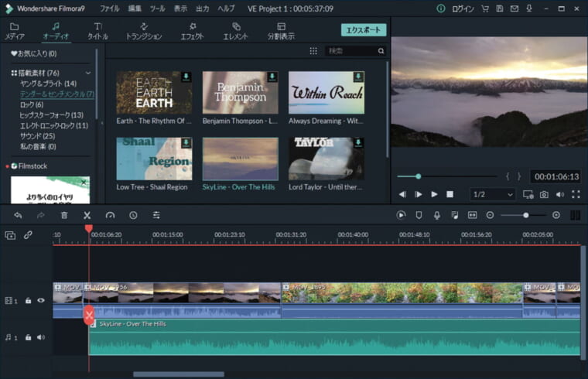
Task: Add a marker with the shield icon
Action: click(419, 215)
